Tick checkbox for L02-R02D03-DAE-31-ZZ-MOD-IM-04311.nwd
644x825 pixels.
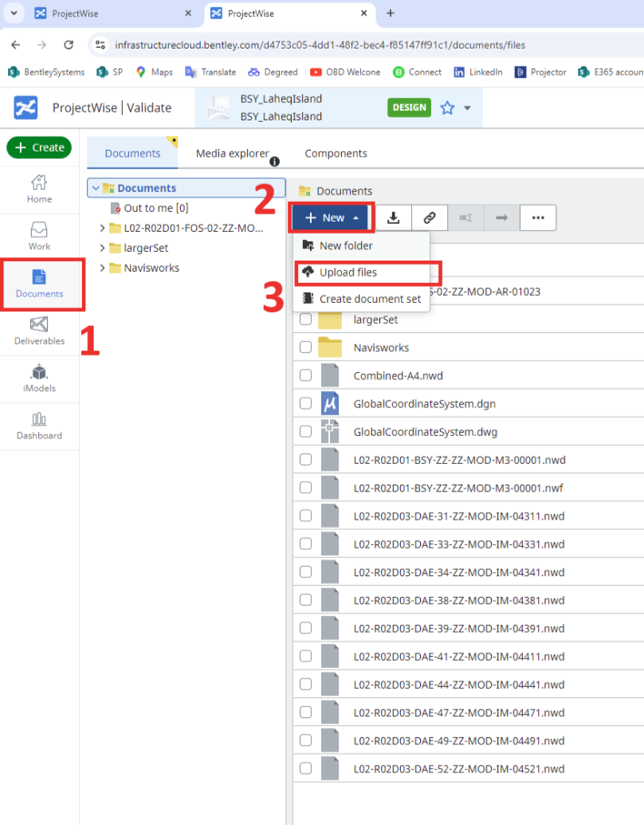coord(306,516)
